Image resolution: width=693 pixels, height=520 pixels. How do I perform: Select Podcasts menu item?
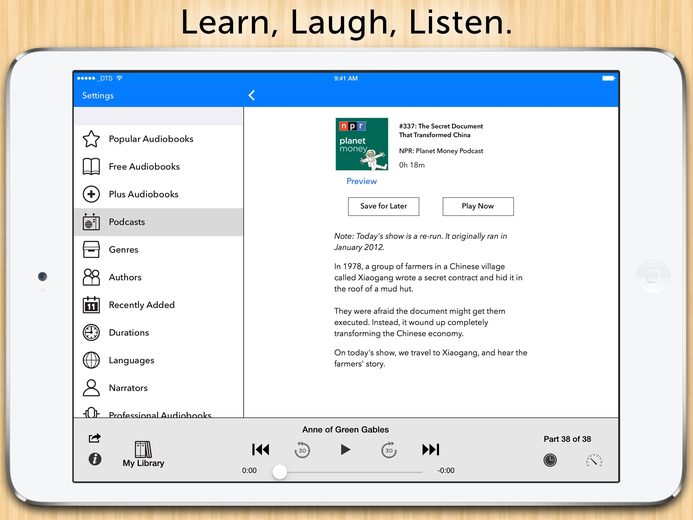click(158, 222)
